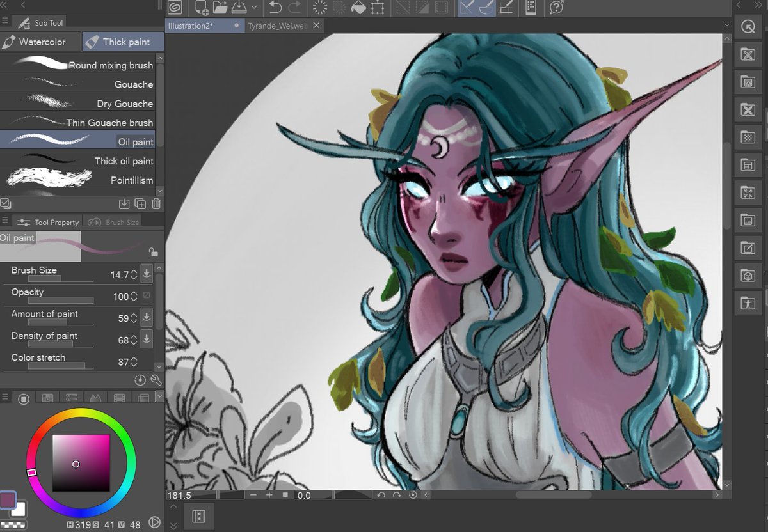Open Clip Studio Paint support help icon
This screenshot has width=768, height=532.
(x=556, y=8)
